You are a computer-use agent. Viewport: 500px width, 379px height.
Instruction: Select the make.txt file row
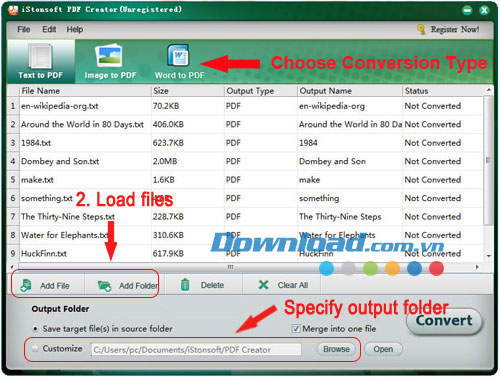pyautogui.click(x=245, y=180)
